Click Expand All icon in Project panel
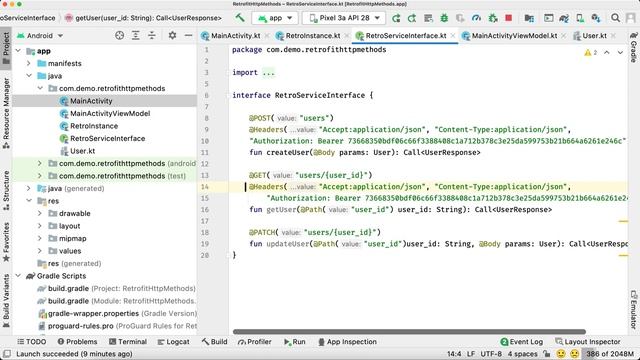 [x=136, y=36]
